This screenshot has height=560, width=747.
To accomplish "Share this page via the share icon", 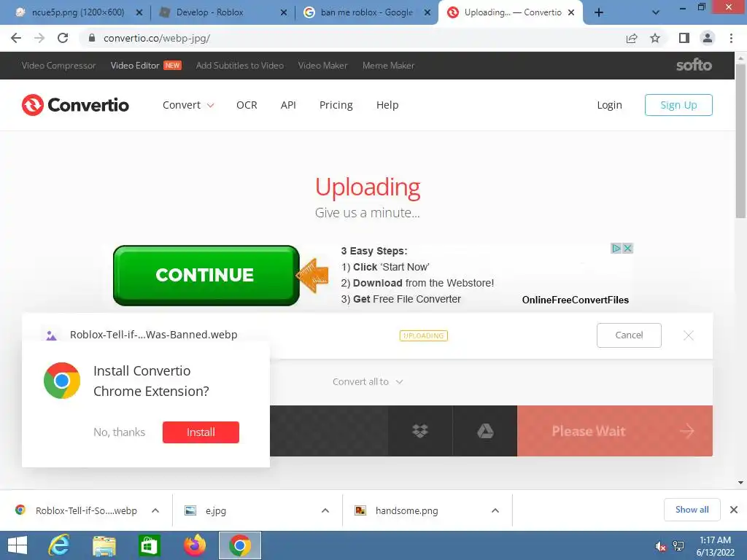I will click(632, 38).
